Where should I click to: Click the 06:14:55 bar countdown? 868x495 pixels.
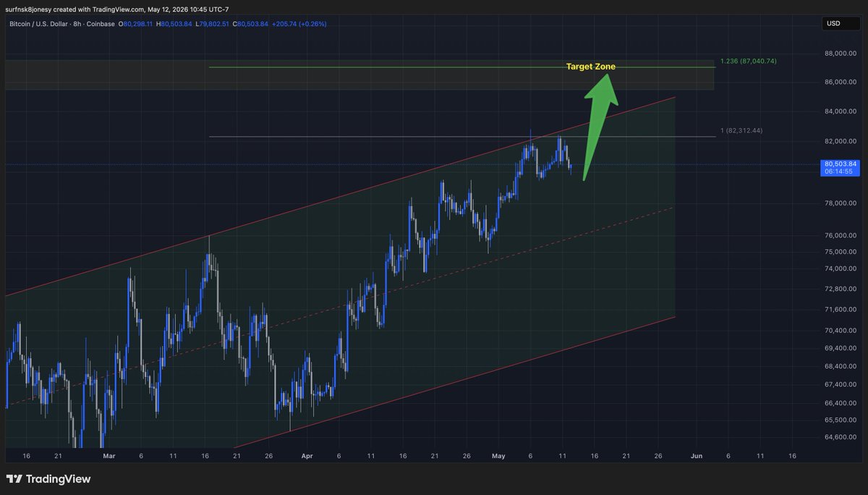(x=838, y=172)
